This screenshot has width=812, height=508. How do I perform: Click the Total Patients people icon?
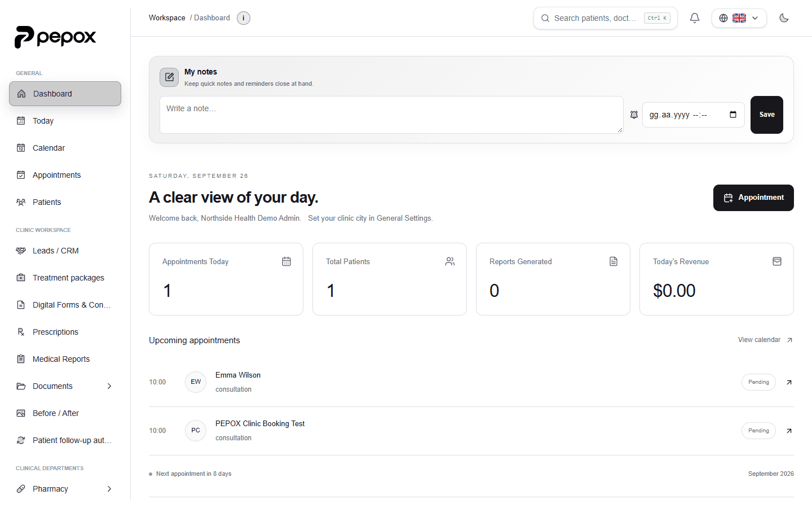pos(450,261)
